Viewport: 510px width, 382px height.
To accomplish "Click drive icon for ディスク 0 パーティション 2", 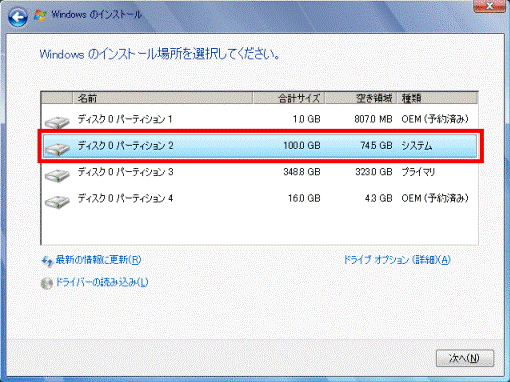I will (x=57, y=148).
